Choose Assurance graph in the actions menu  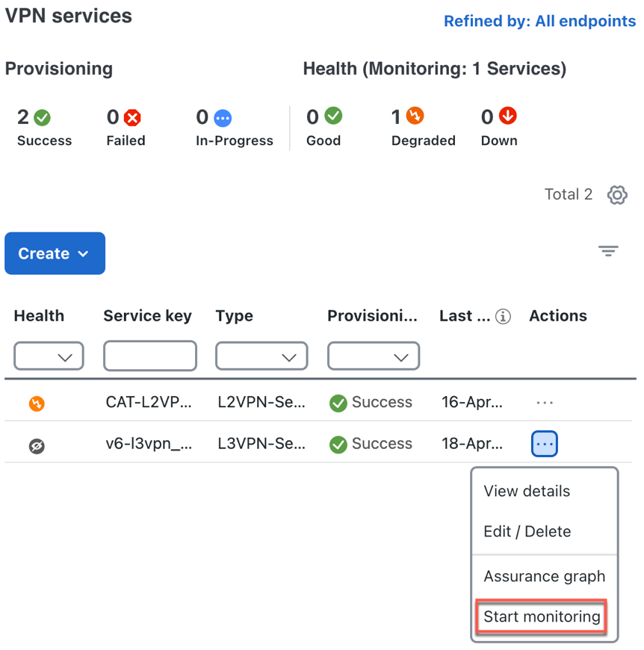pyautogui.click(x=544, y=577)
